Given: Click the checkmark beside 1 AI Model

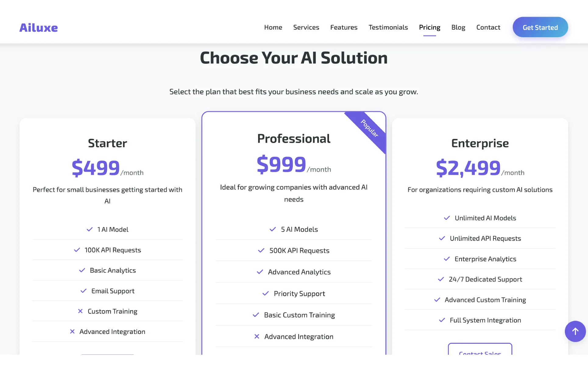Looking at the screenshot, I should click(90, 229).
